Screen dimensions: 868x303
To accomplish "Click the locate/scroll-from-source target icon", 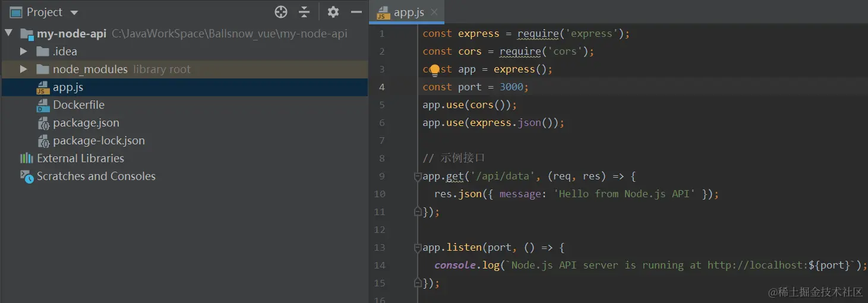I will [281, 12].
